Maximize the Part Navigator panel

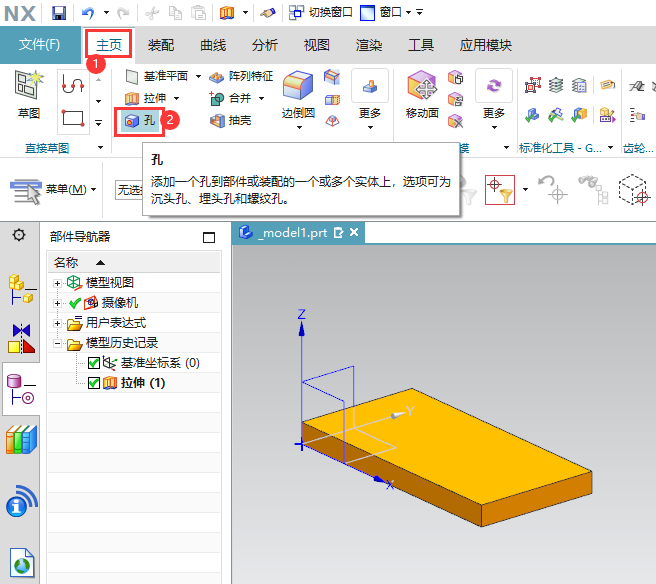pos(209,237)
